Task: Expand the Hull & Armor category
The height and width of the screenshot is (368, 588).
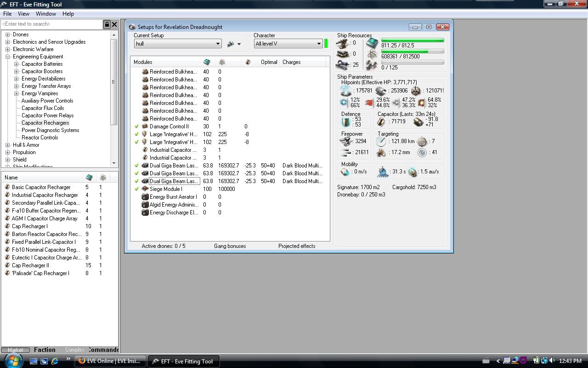Action: coord(8,145)
